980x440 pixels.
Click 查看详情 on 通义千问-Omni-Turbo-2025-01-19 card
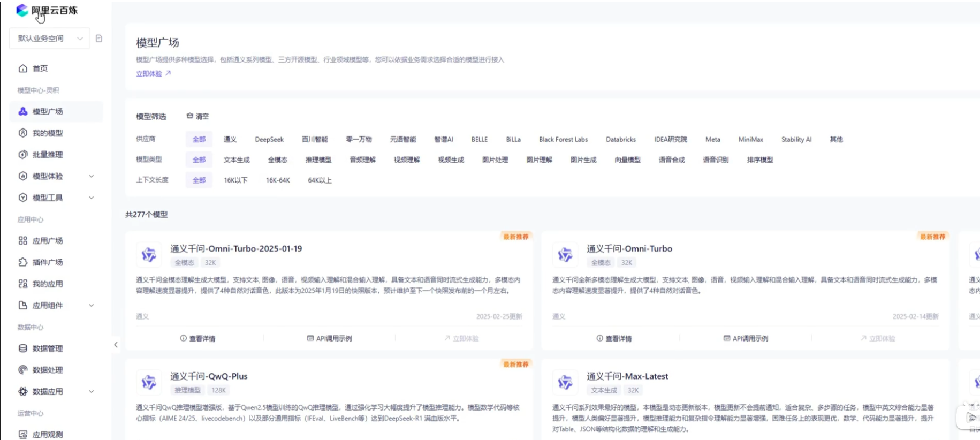pos(197,338)
